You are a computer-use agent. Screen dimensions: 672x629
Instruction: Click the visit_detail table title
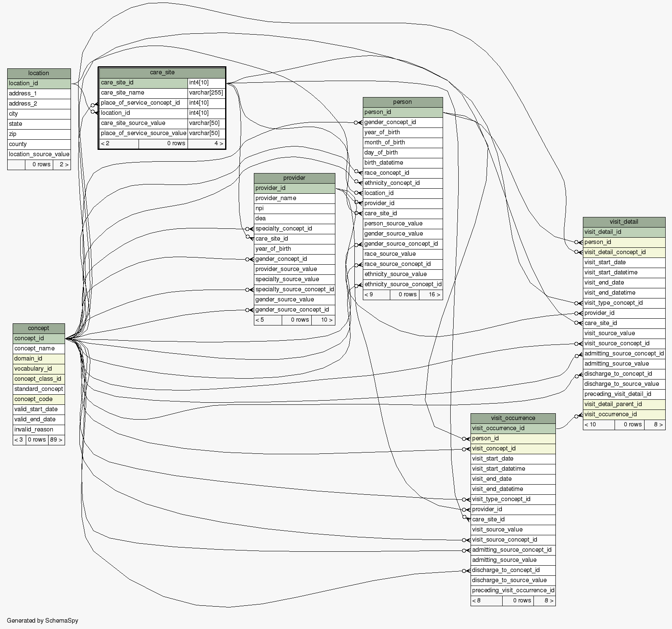624,222
